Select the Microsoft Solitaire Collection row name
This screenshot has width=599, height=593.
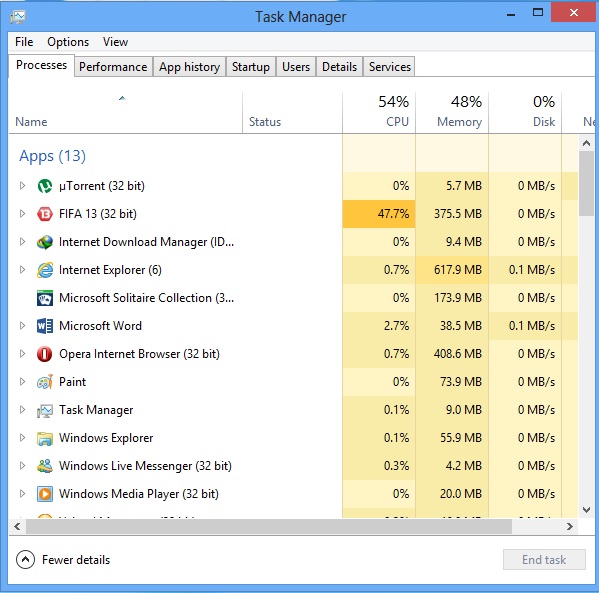(x=147, y=298)
